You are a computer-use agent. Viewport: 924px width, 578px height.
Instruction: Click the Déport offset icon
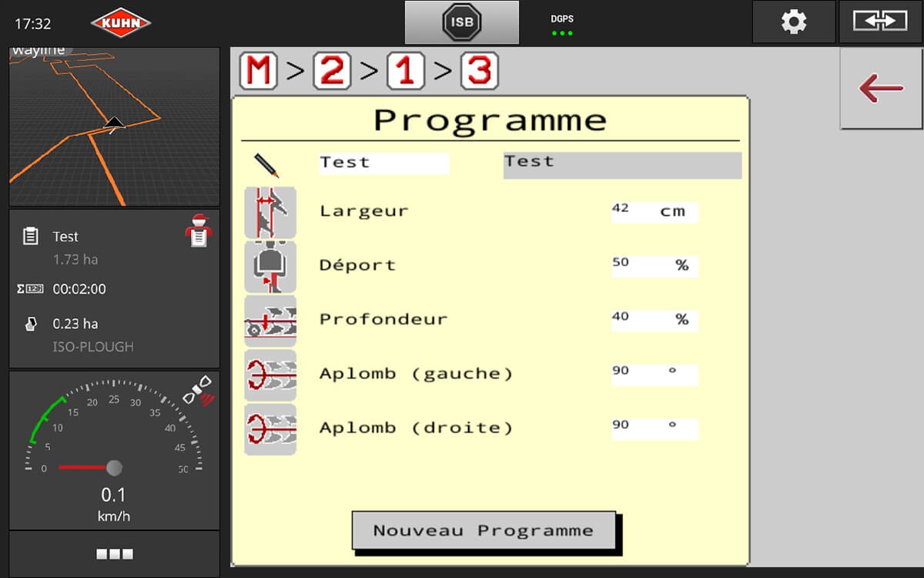pyautogui.click(x=270, y=267)
